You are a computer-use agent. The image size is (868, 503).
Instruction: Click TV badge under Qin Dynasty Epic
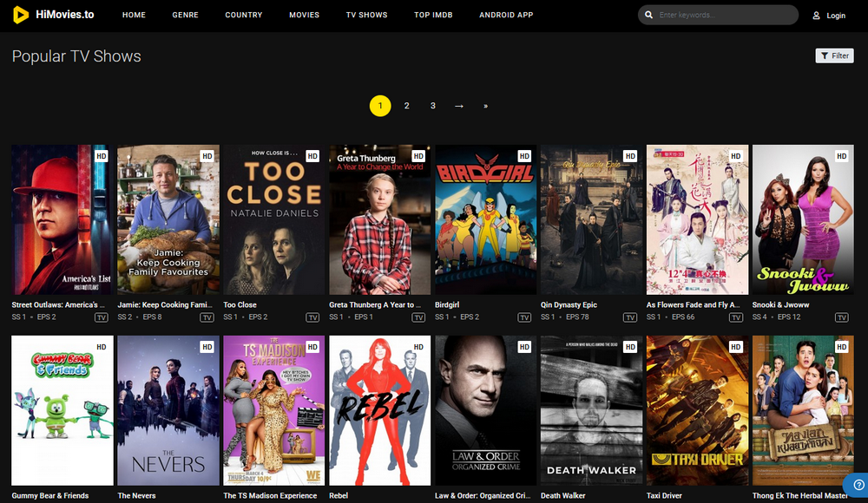click(x=630, y=317)
